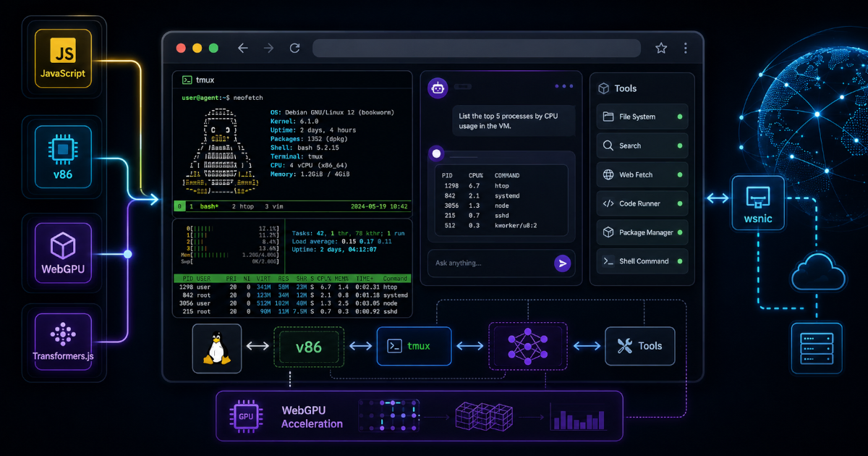Switch to the htop tmux window tab
This screenshot has width=868, height=456.
[x=242, y=206]
